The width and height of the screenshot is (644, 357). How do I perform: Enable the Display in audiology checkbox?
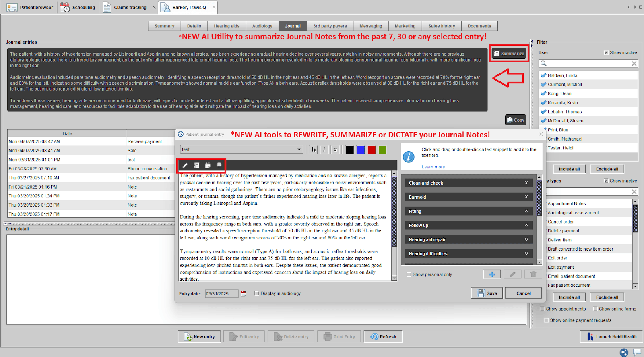(x=257, y=293)
